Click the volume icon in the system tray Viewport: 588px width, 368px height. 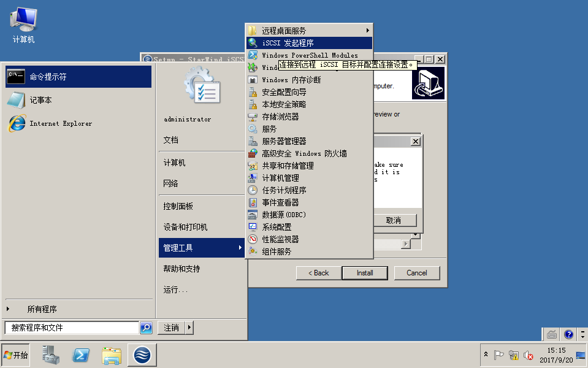click(x=528, y=355)
